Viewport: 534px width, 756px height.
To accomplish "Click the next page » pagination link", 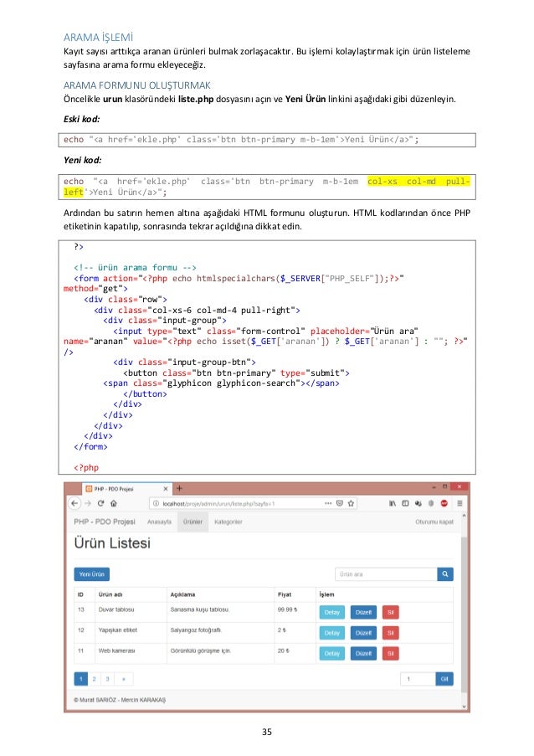I will pos(123,679).
